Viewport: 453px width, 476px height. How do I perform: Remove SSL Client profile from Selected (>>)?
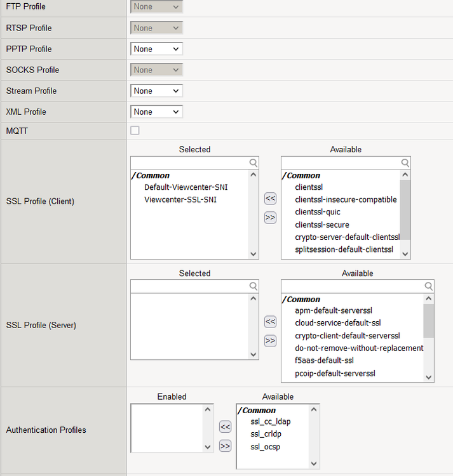click(x=270, y=218)
